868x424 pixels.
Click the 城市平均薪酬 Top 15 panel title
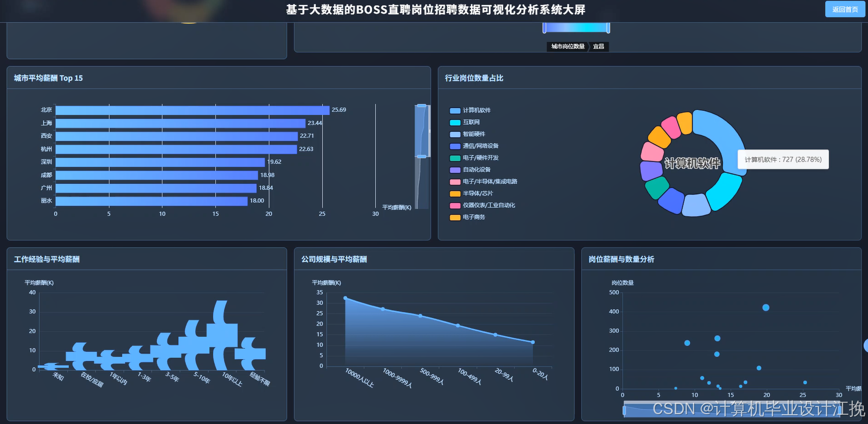(49, 78)
